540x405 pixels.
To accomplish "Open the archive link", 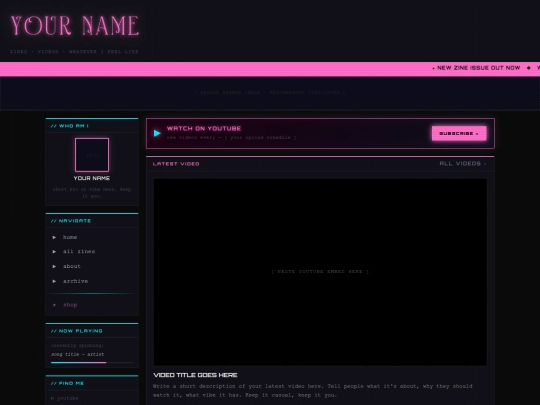I will [75, 281].
